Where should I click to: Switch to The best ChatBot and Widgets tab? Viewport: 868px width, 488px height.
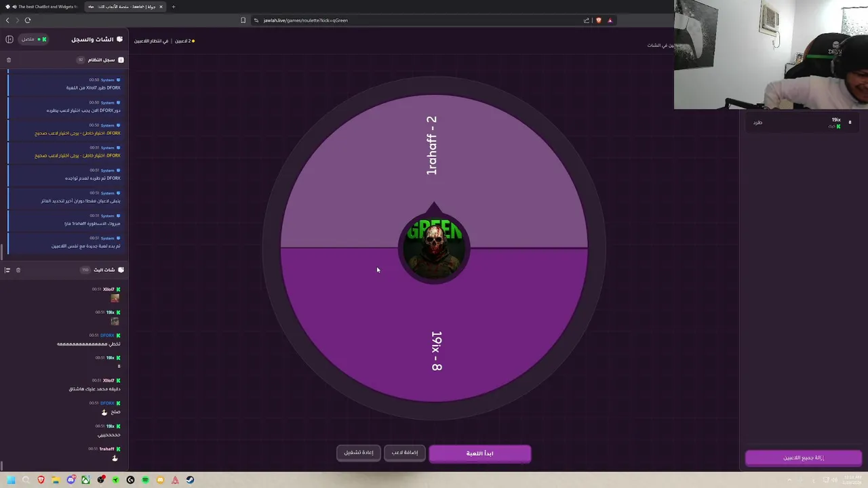click(42, 7)
